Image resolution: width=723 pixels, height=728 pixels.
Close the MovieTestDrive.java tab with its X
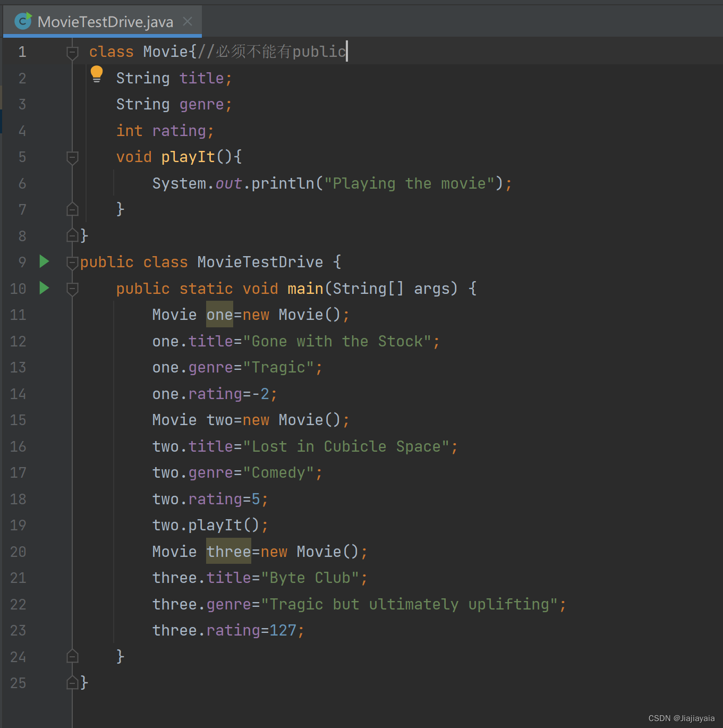coord(187,21)
